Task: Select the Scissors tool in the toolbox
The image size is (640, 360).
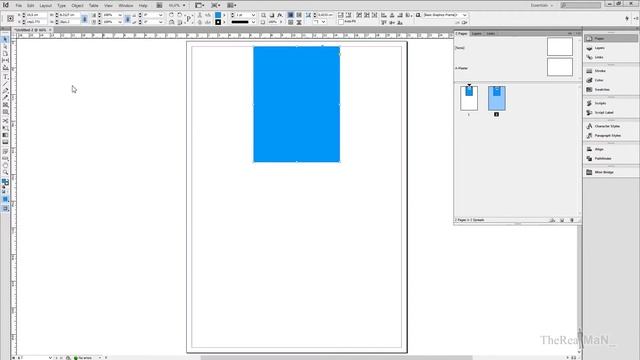Action: [x=5, y=121]
